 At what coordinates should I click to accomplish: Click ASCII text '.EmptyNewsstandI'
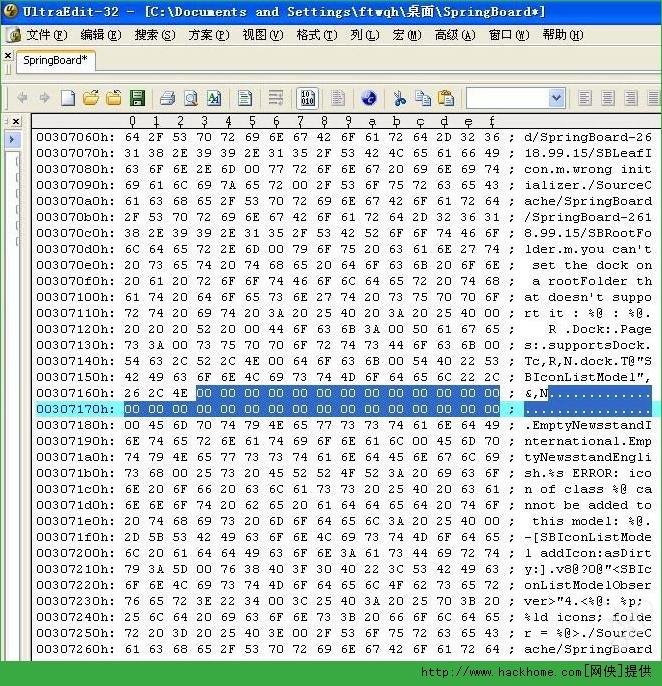588,425
